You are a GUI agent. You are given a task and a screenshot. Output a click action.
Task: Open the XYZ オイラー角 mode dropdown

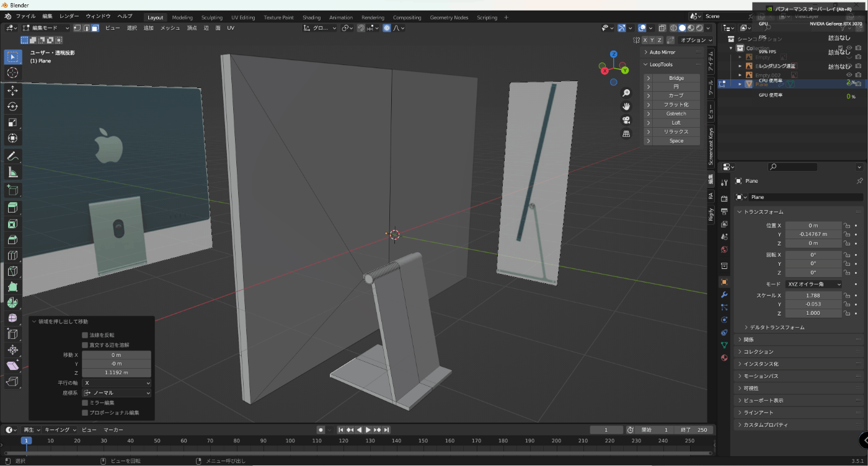coord(813,284)
